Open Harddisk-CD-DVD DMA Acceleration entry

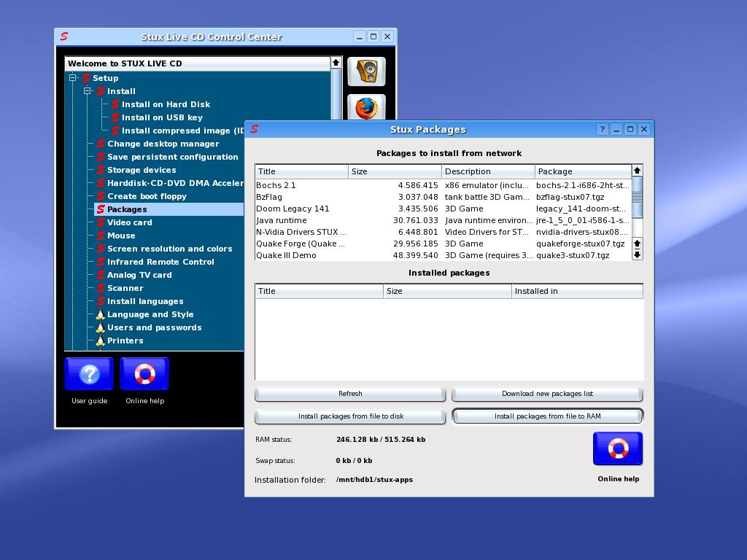point(175,183)
